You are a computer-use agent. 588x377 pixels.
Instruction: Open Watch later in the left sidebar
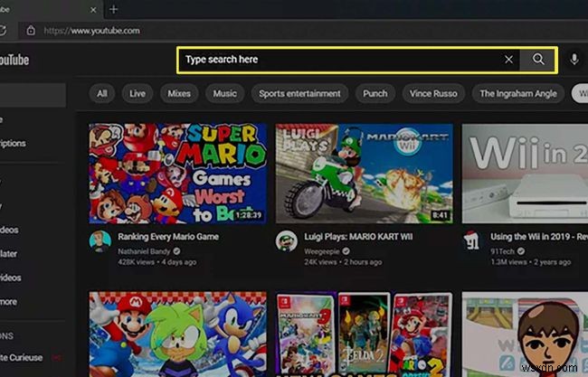click(x=9, y=254)
